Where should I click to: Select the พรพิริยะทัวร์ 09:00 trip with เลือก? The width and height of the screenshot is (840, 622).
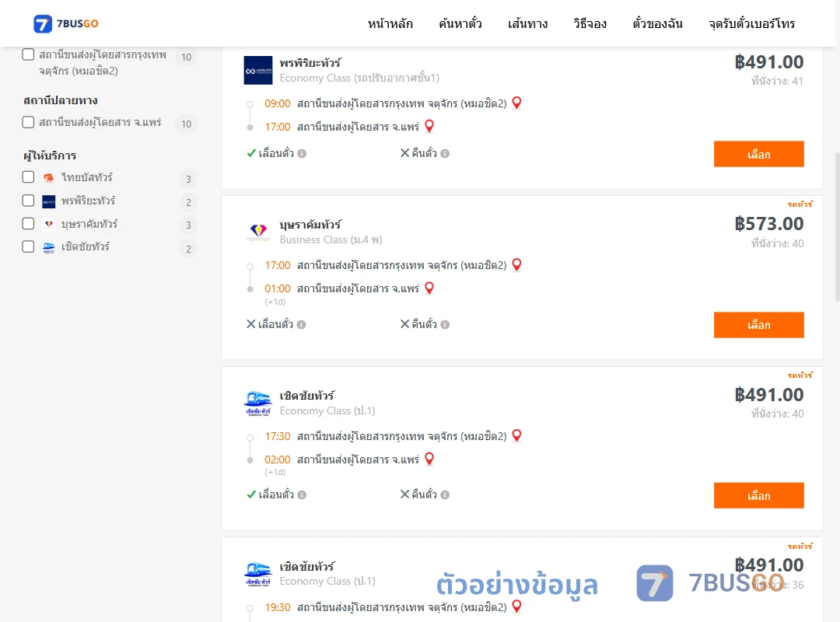(758, 154)
